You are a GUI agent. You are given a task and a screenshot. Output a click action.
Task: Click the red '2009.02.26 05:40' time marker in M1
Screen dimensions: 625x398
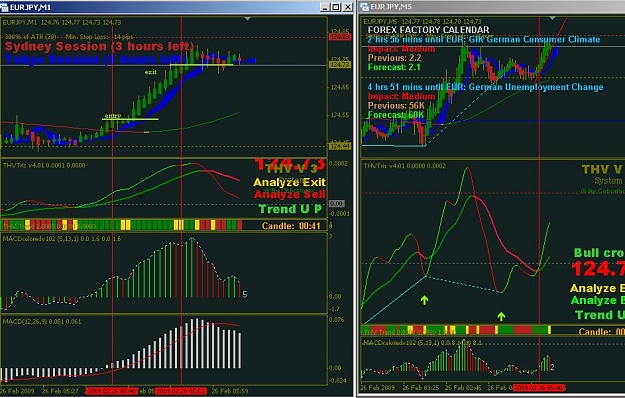click(x=112, y=391)
